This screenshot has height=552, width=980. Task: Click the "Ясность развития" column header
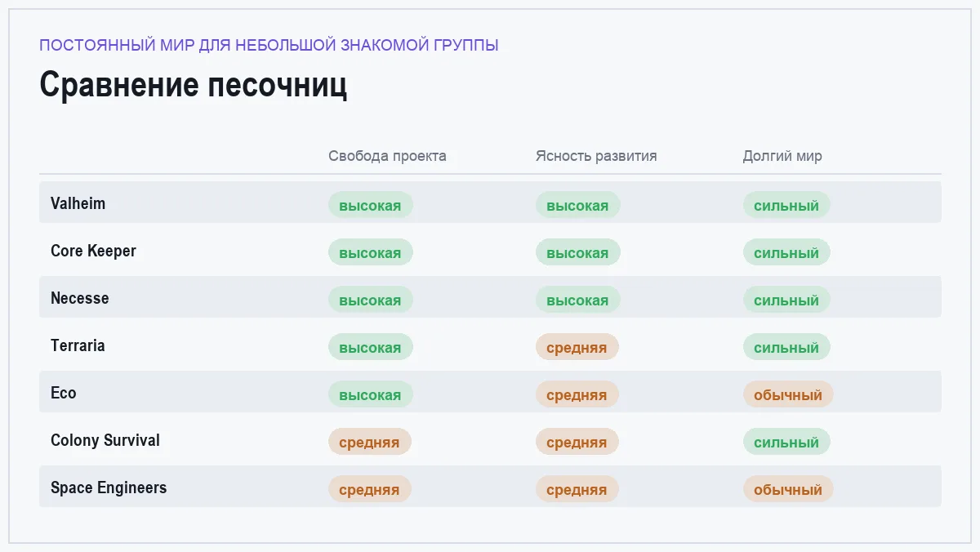[x=596, y=156]
